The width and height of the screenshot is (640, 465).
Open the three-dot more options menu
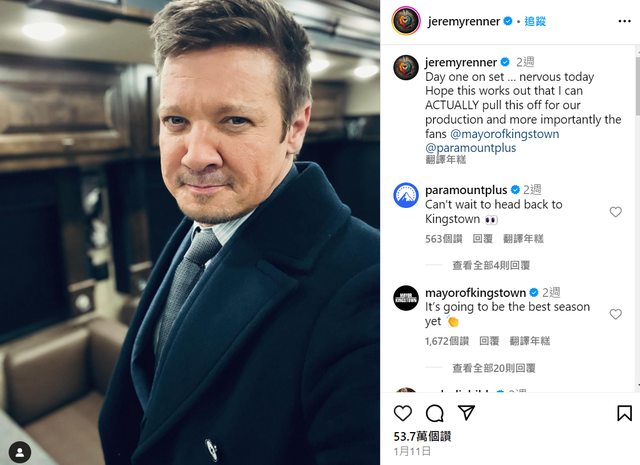click(x=624, y=21)
